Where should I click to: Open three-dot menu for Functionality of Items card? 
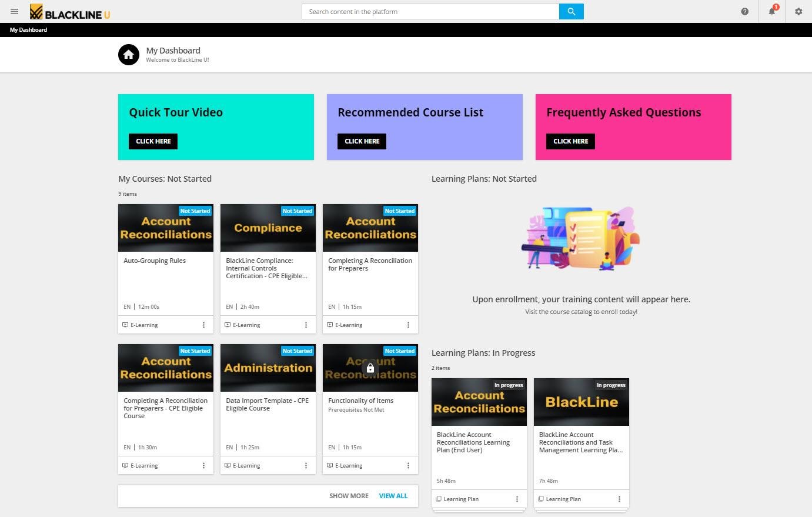[x=409, y=465]
